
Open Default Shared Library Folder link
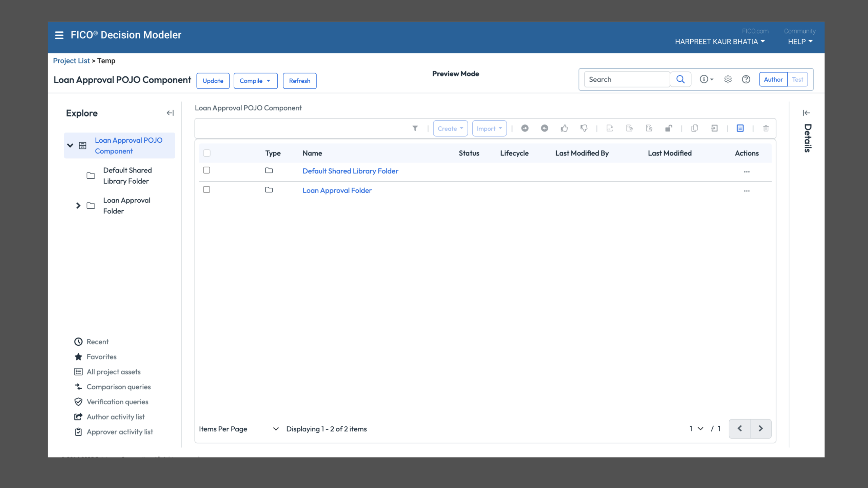[350, 171]
